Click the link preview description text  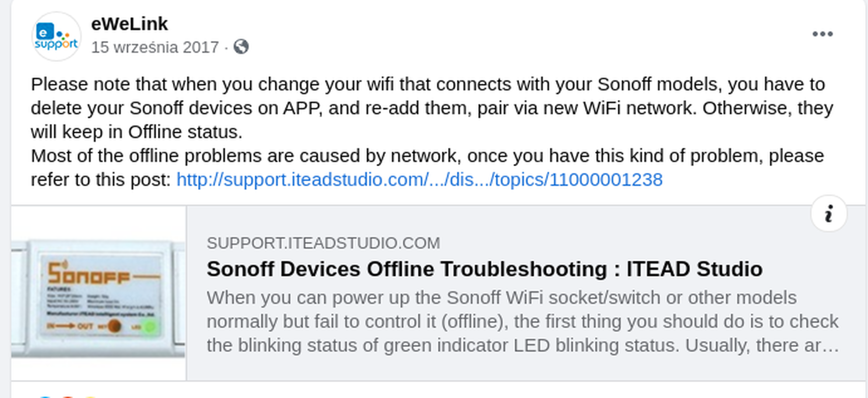tap(523, 321)
